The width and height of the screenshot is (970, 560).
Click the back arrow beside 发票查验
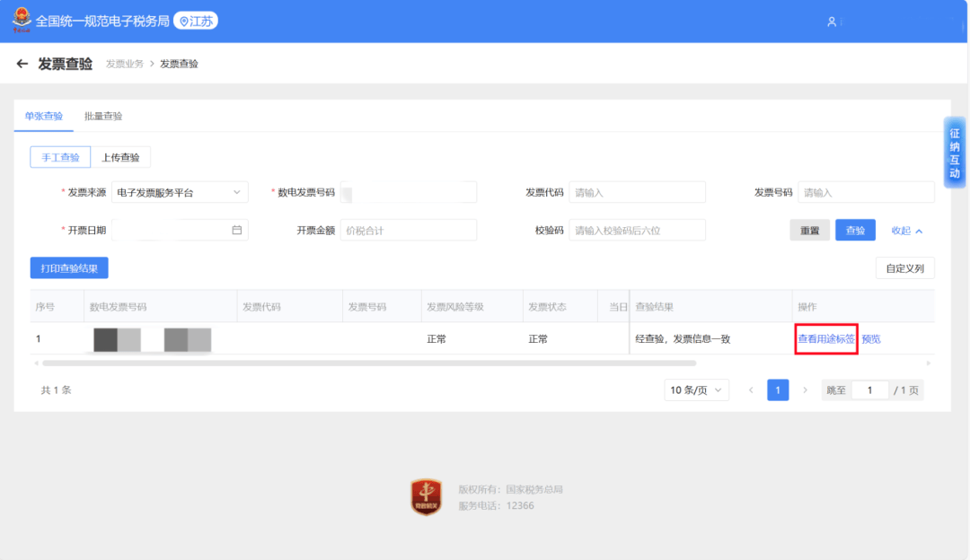click(22, 64)
